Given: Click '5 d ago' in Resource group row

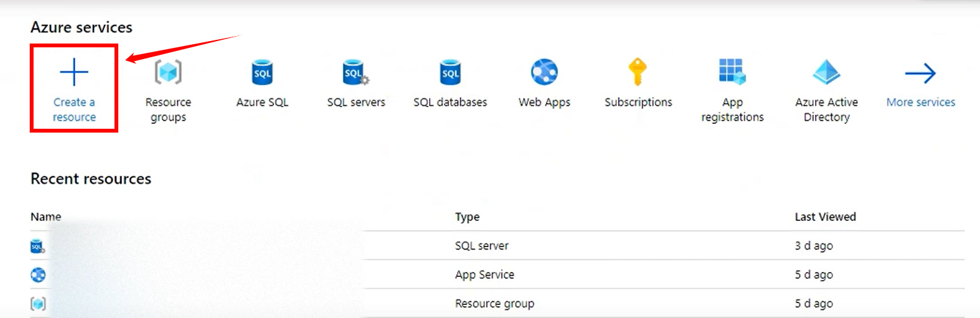Looking at the screenshot, I should [x=814, y=304].
